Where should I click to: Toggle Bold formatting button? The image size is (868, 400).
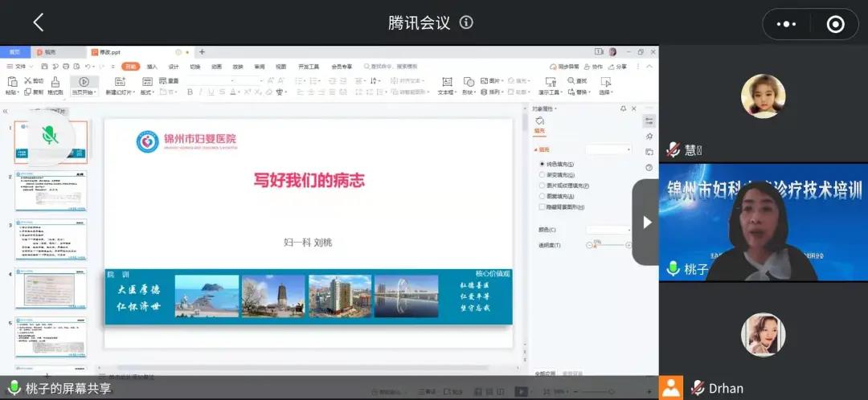190,92
